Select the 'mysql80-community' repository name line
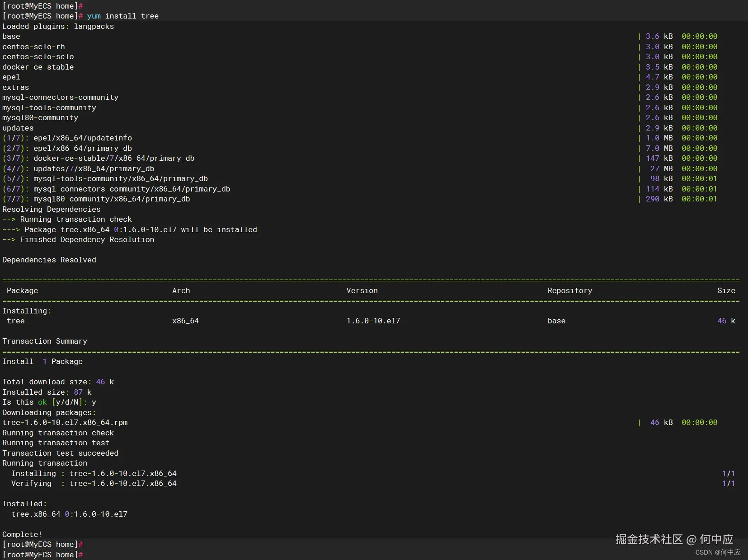The image size is (748, 560). point(40,118)
